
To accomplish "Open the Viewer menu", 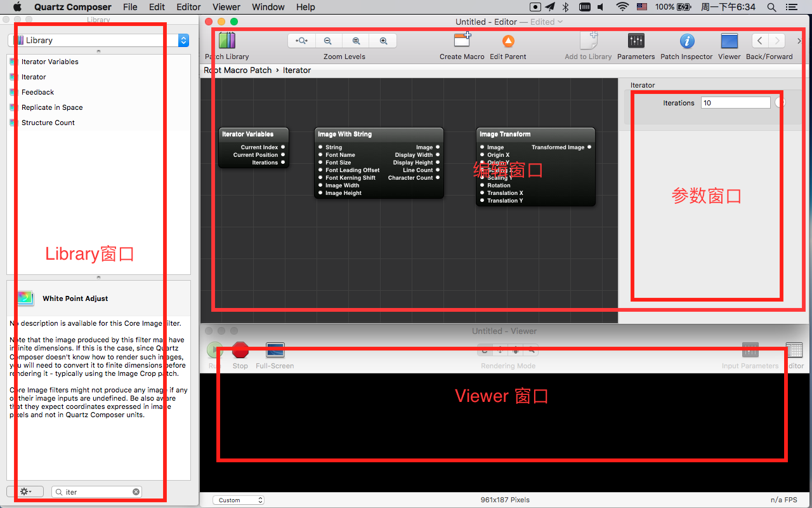I will (x=226, y=7).
